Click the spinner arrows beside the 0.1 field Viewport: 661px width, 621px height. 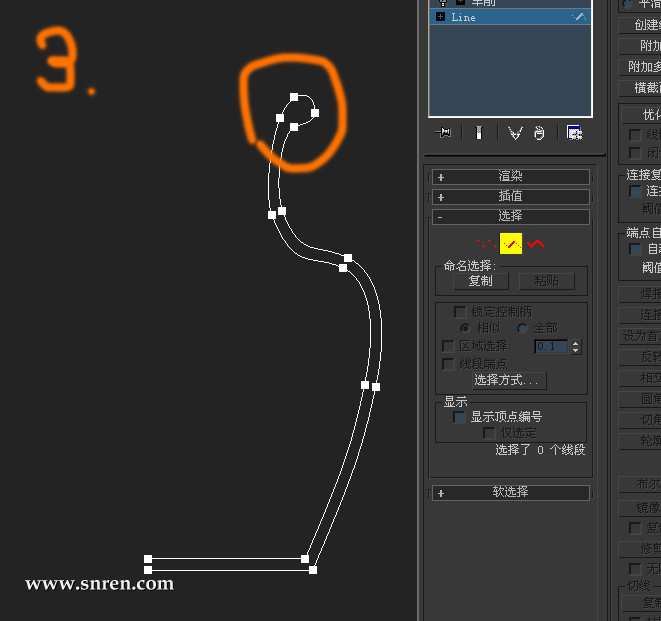[575, 347]
